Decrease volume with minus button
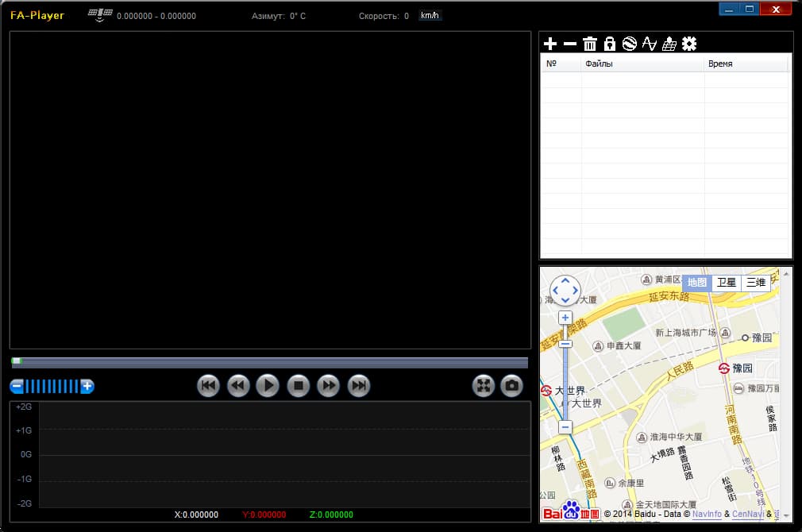 coord(17,386)
